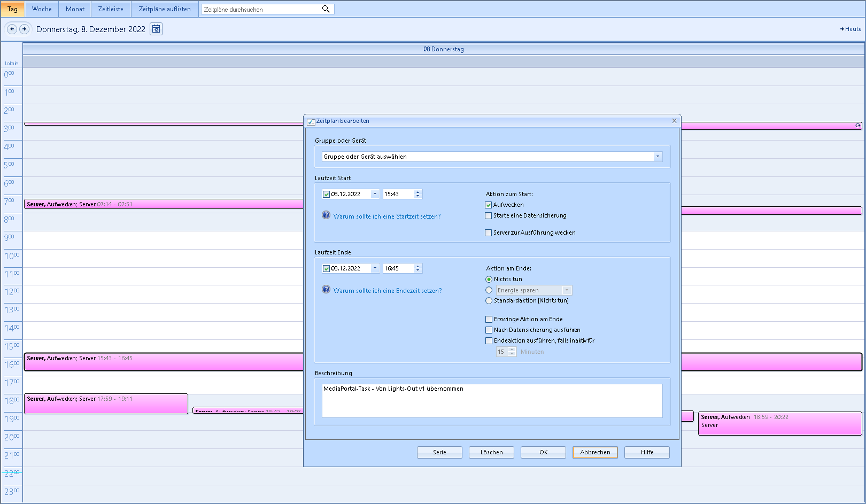Image resolution: width=866 pixels, height=504 pixels.
Task: Click the Beschreibung text area
Action: [492, 400]
